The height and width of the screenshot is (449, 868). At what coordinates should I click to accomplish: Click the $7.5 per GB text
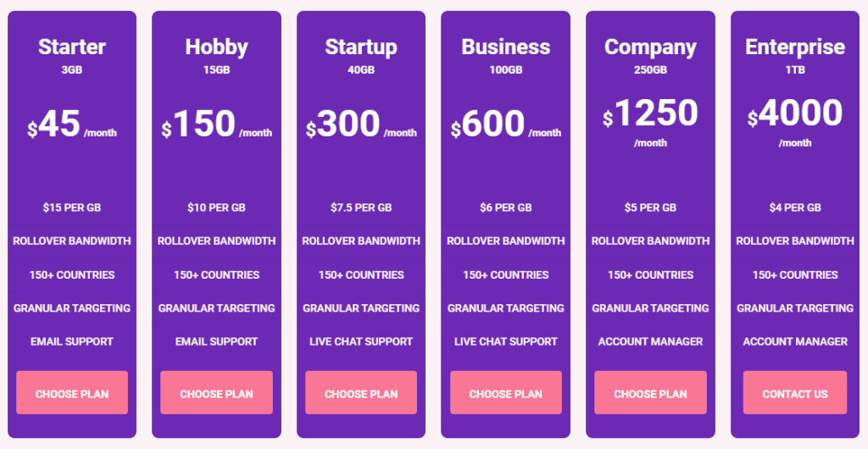[361, 208]
